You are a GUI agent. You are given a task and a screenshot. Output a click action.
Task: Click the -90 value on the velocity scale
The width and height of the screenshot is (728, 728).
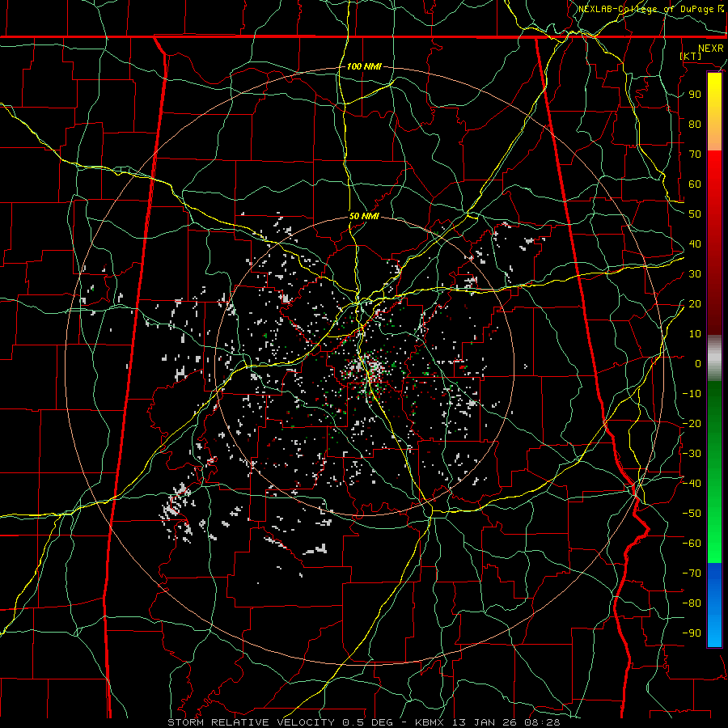click(692, 633)
